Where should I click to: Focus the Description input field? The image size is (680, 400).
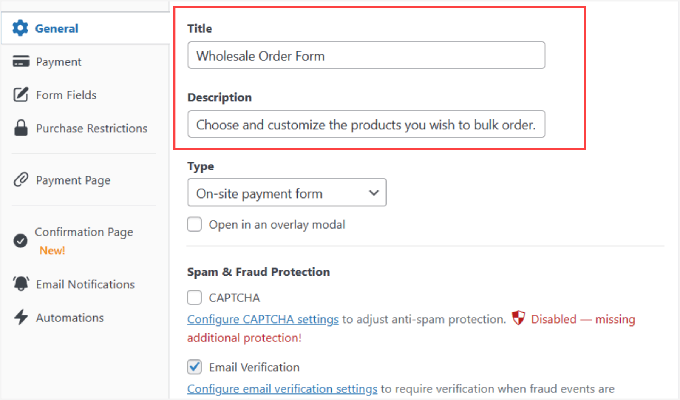pos(366,125)
